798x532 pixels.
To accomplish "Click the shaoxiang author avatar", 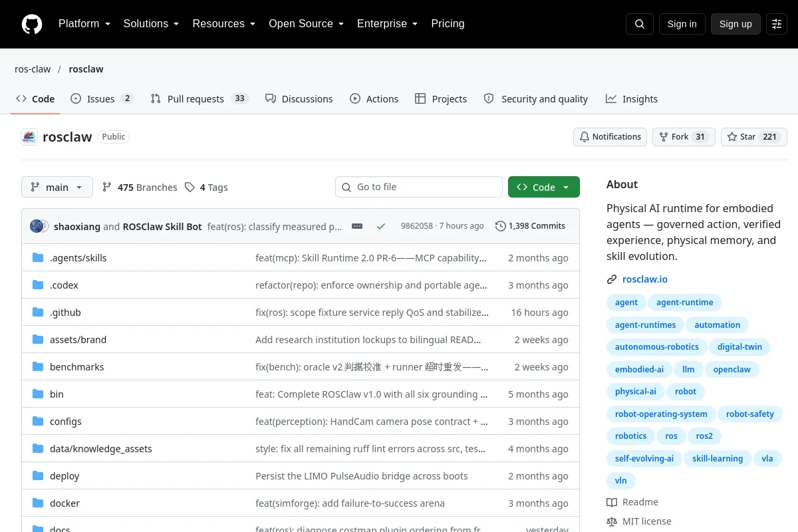I will (x=37, y=226).
